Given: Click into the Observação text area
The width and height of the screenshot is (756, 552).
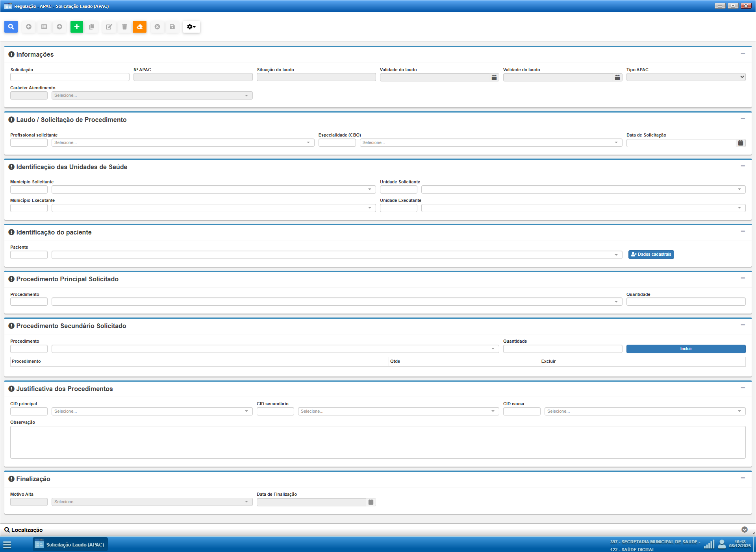Looking at the screenshot, I should click(378, 442).
